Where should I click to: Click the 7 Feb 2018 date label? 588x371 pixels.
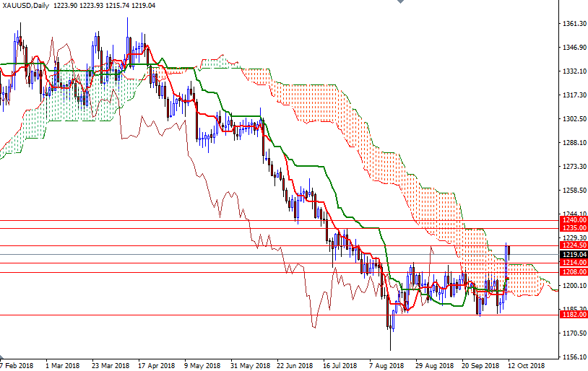pyautogui.click(x=16, y=365)
